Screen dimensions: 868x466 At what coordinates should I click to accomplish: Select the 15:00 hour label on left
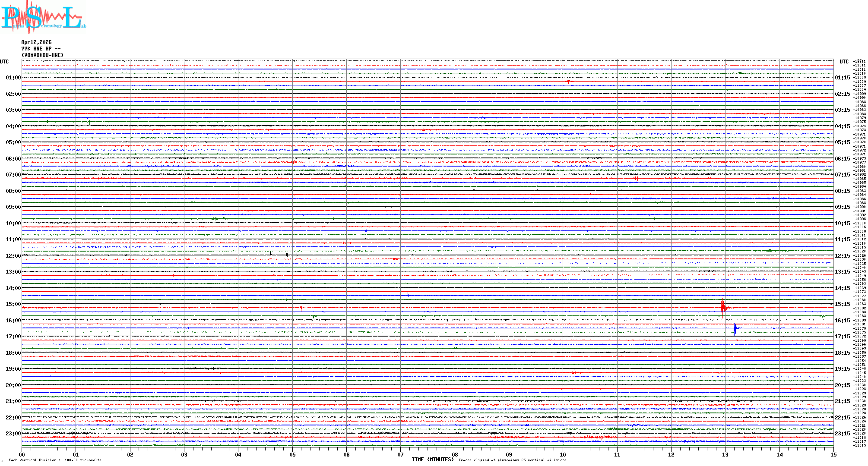(x=13, y=304)
